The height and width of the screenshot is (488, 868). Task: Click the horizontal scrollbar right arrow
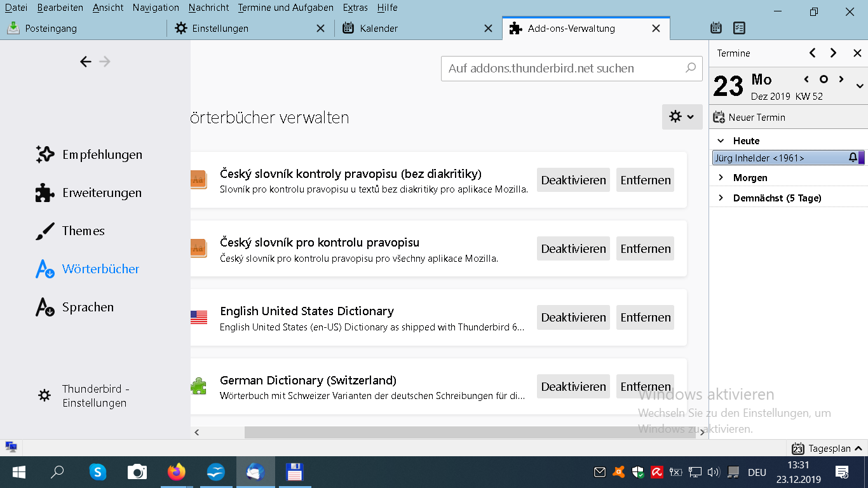click(703, 432)
